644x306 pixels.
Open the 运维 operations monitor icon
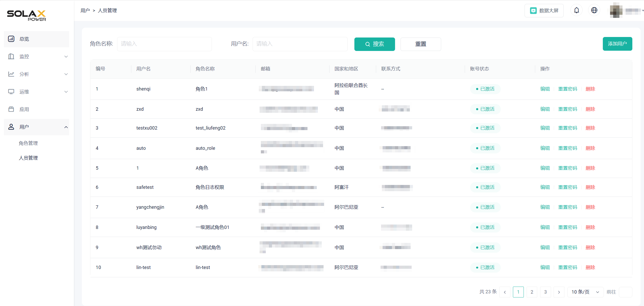[11, 92]
